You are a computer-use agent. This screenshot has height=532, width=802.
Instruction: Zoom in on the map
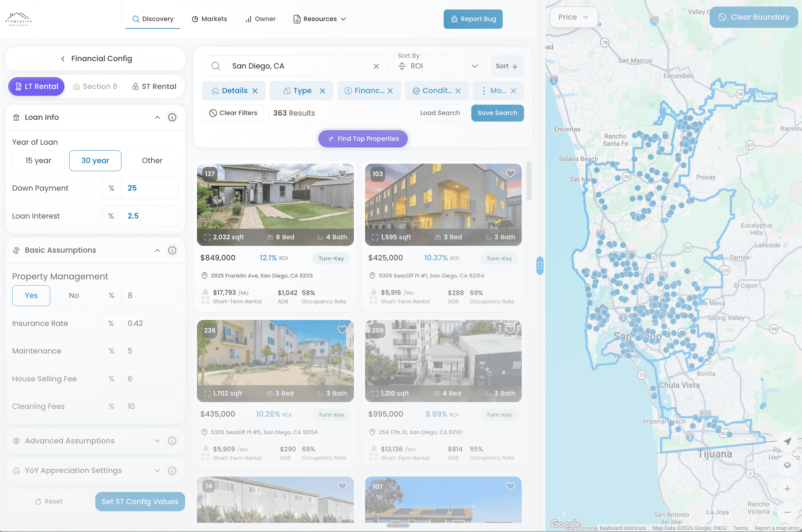787,489
